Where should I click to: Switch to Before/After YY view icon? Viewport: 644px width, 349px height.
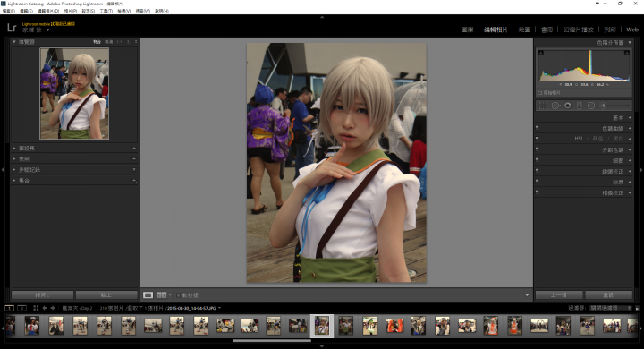pos(161,295)
